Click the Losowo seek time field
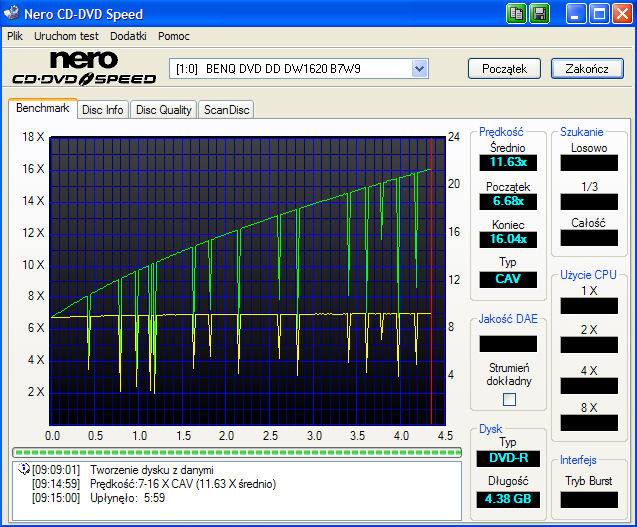This screenshot has height=527, width=637. click(589, 163)
